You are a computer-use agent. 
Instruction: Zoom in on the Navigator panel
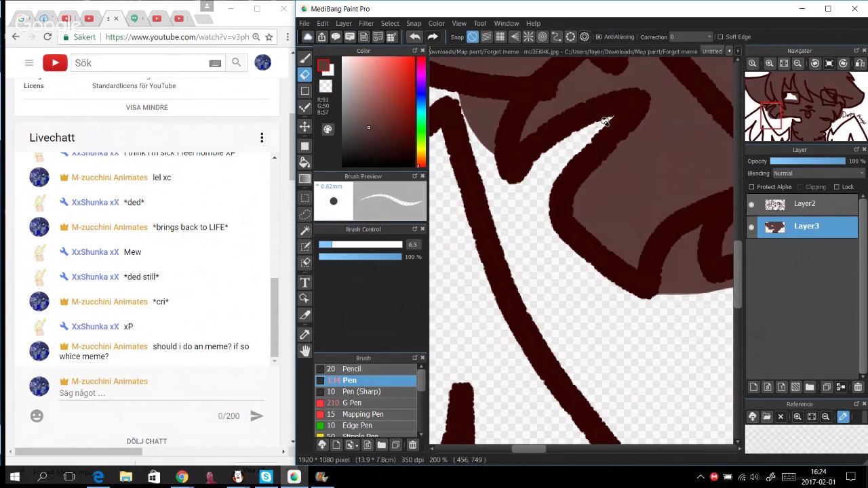(x=770, y=63)
